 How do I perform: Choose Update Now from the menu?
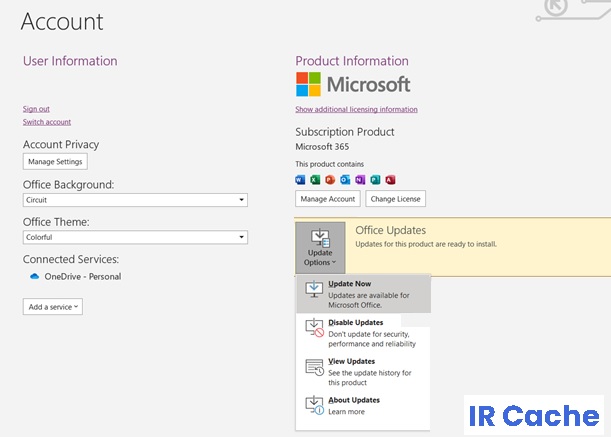pyautogui.click(x=363, y=294)
